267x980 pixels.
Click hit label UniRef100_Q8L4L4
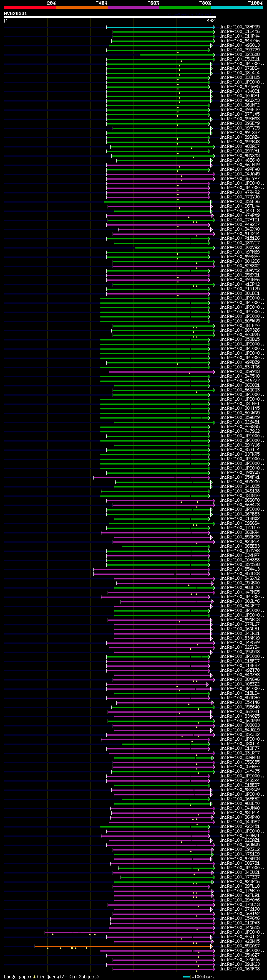(x=239, y=73)
